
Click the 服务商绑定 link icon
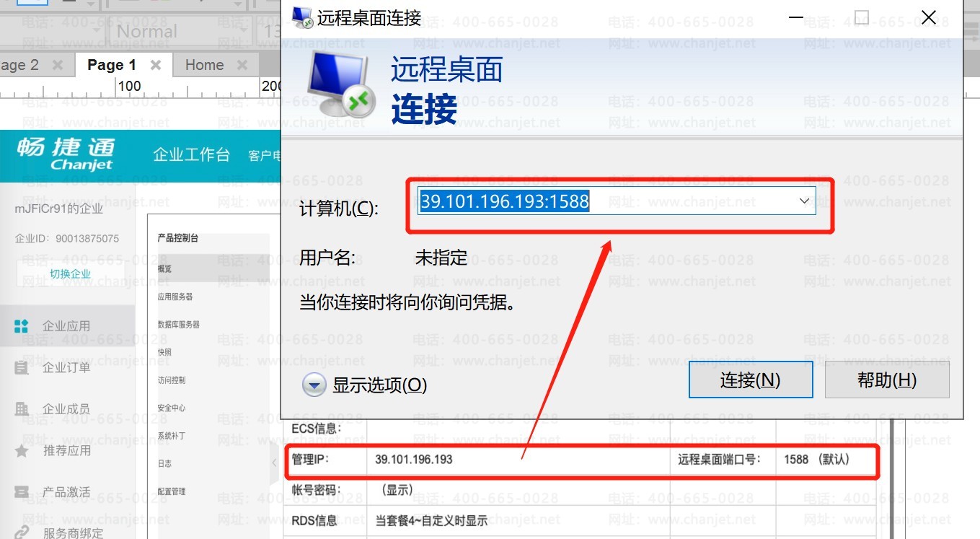22,533
